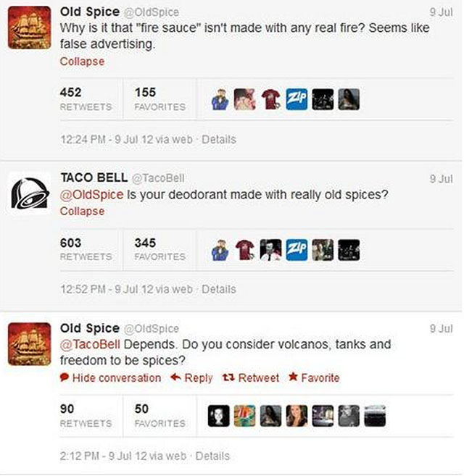Click the @OldSpice mention in the Taco Bell tweet
The image size is (464, 476).
(x=92, y=194)
